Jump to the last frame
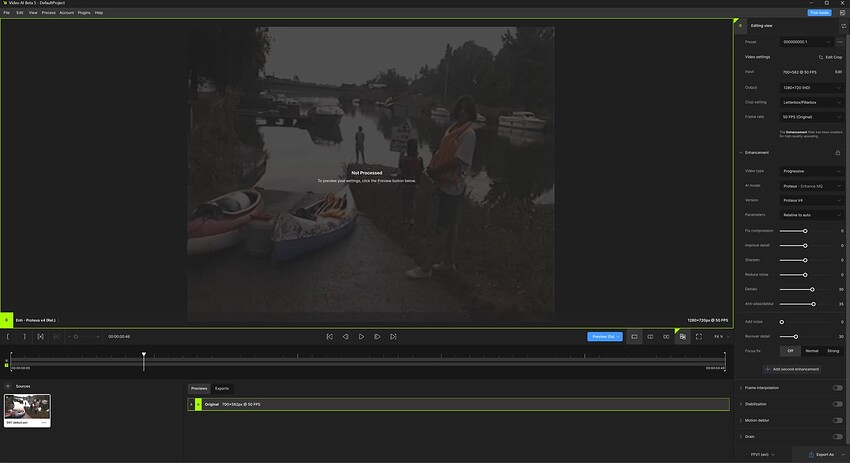Image resolution: width=850 pixels, height=463 pixels. [x=394, y=337]
